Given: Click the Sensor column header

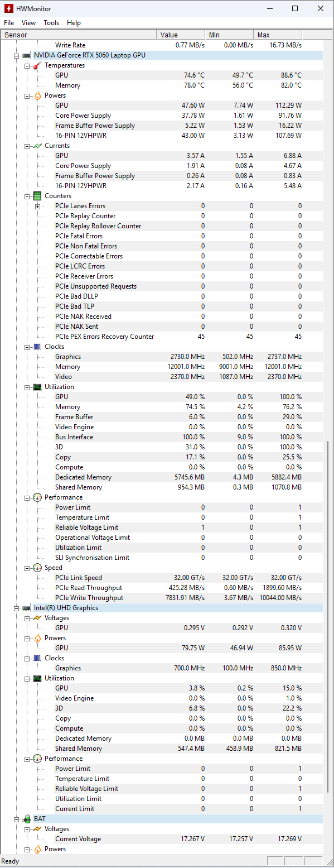Looking at the screenshot, I should pyautogui.click(x=78, y=35).
